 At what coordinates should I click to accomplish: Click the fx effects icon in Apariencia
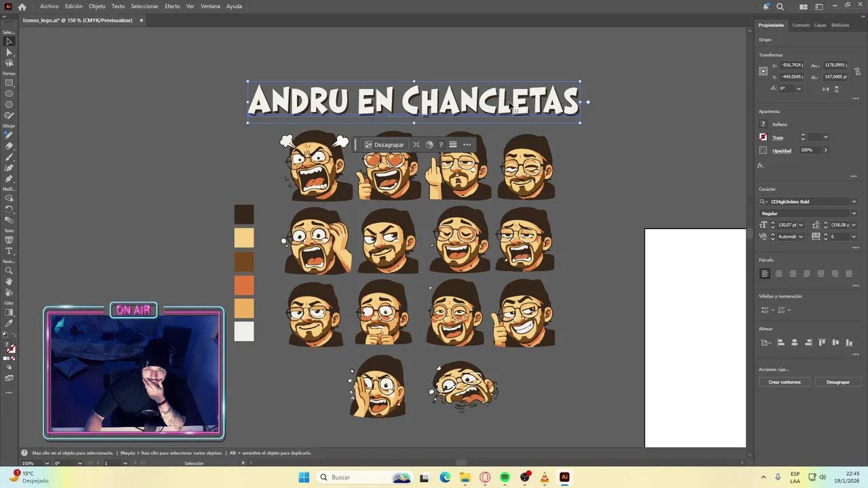pos(761,165)
